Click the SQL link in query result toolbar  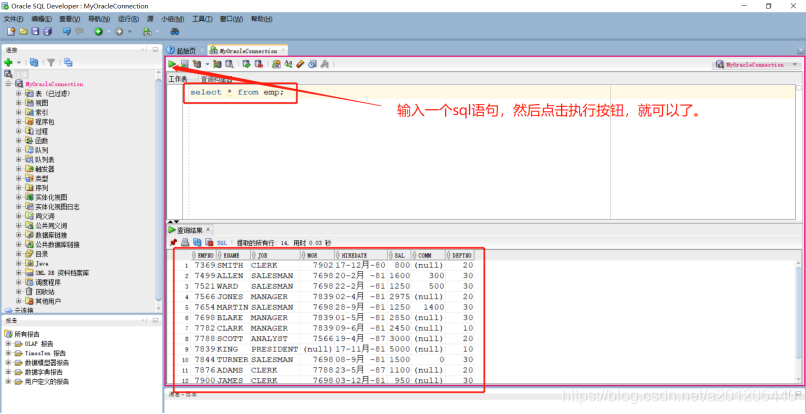pyautogui.click(x=222, y=242)
